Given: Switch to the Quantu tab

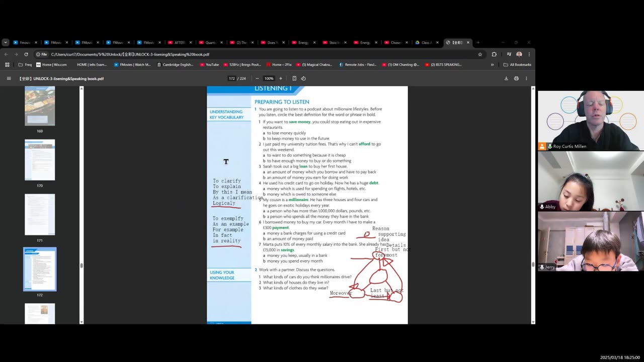Looking at the screenshot, I should (211, 42).
